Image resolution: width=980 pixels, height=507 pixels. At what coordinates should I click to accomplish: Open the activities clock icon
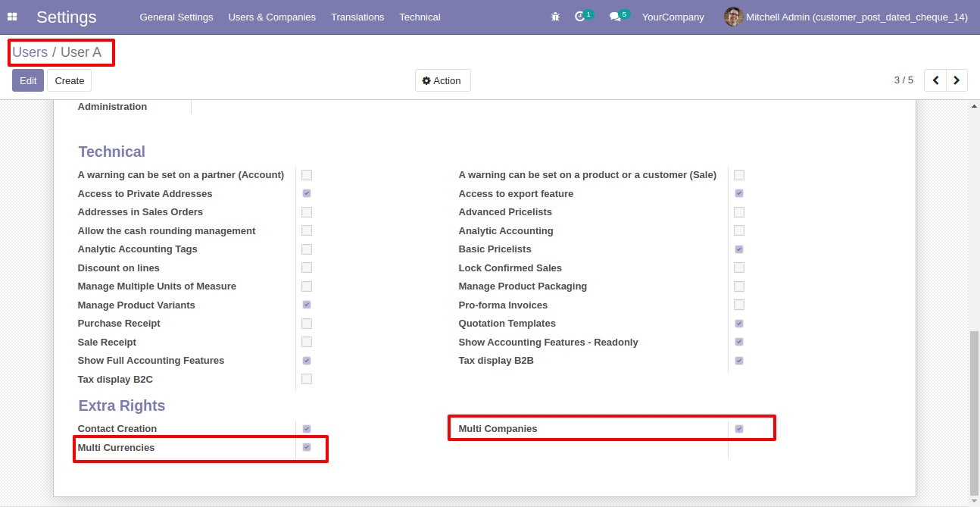click(x=580, y=17)
